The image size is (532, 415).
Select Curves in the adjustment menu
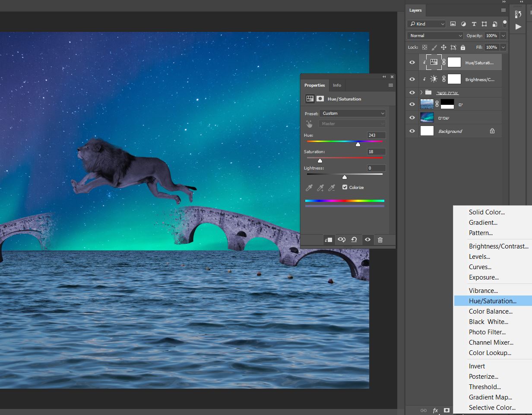click(x=480, y=267)
